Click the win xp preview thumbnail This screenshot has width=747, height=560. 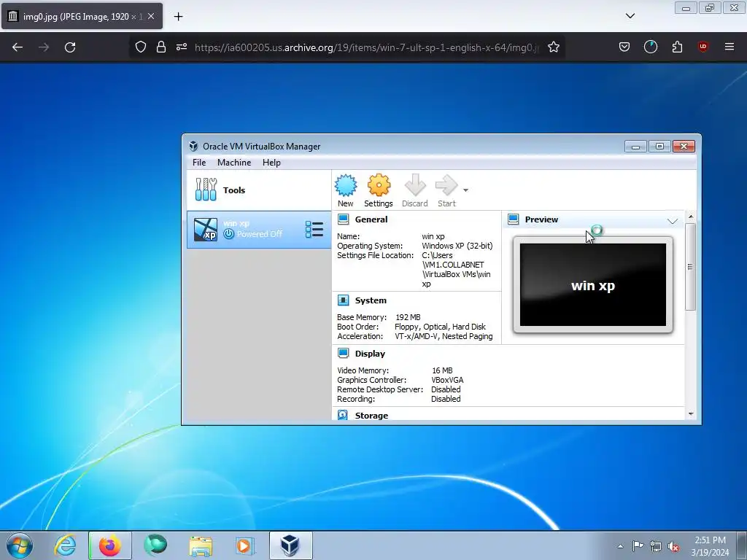point(592,285)
